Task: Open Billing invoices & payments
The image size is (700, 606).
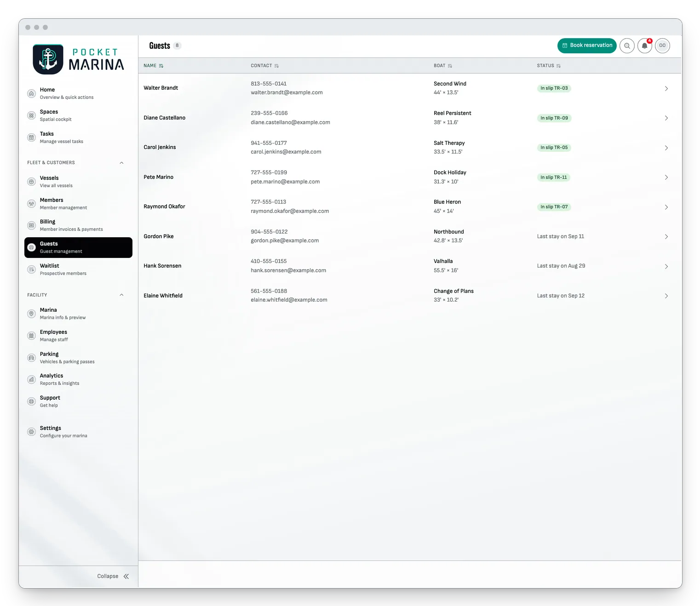Action: coord(78,225)
